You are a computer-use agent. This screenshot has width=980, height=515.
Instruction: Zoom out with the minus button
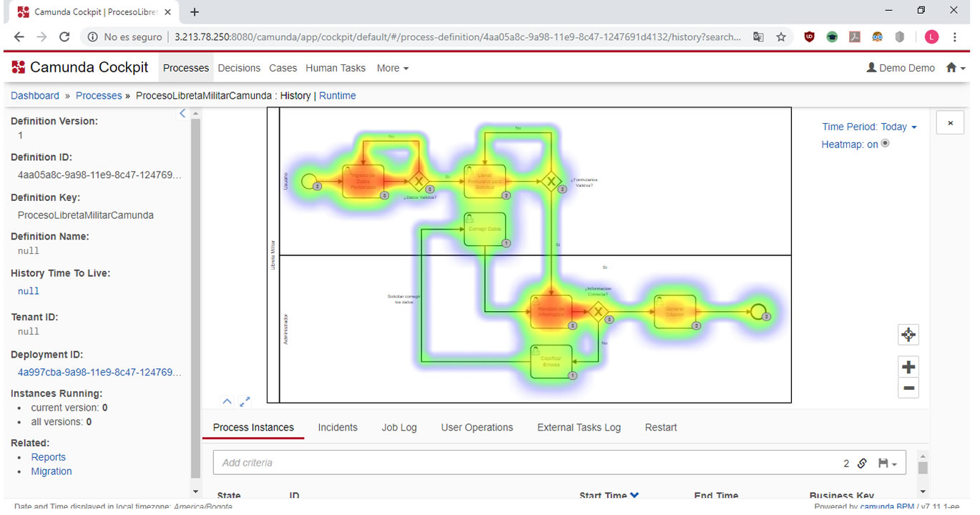[908, 388]
